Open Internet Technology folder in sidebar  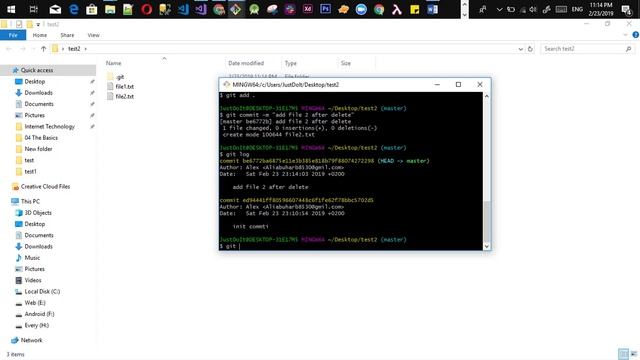coord(49,127)
